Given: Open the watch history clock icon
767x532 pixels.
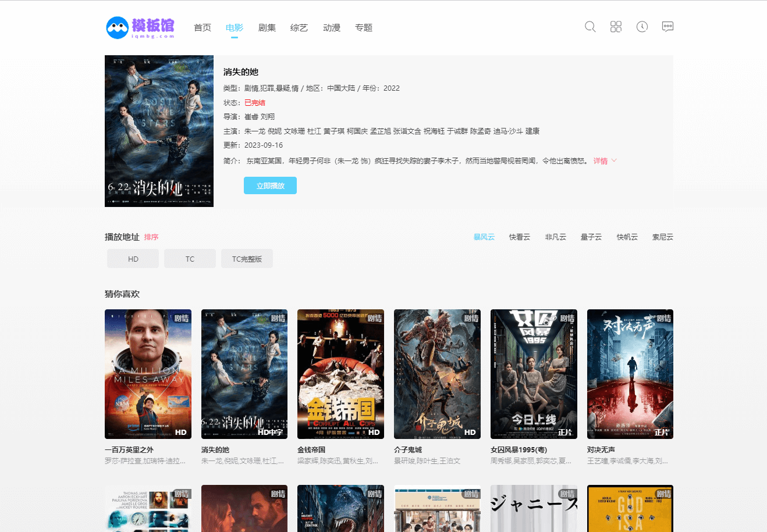Looking at the screenshot, I should point(642,27).
